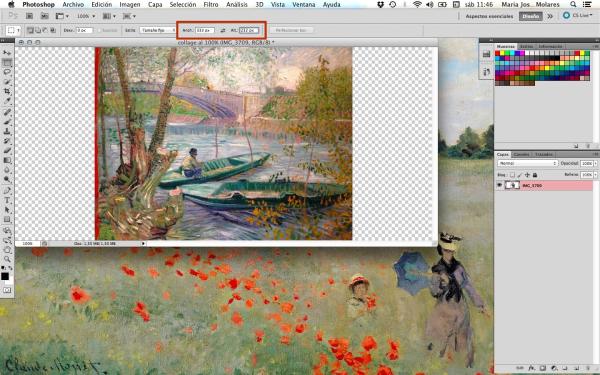This screenshot has height=375, width=600.
Task: Toggle lock all padlock option
Action: (x=535, y=175)
